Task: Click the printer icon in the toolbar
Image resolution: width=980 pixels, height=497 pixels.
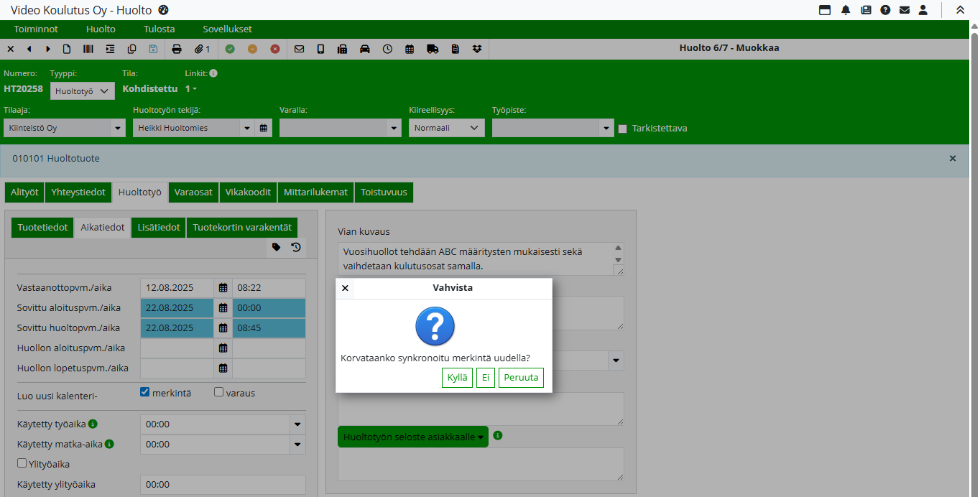Action: [177, 49]
